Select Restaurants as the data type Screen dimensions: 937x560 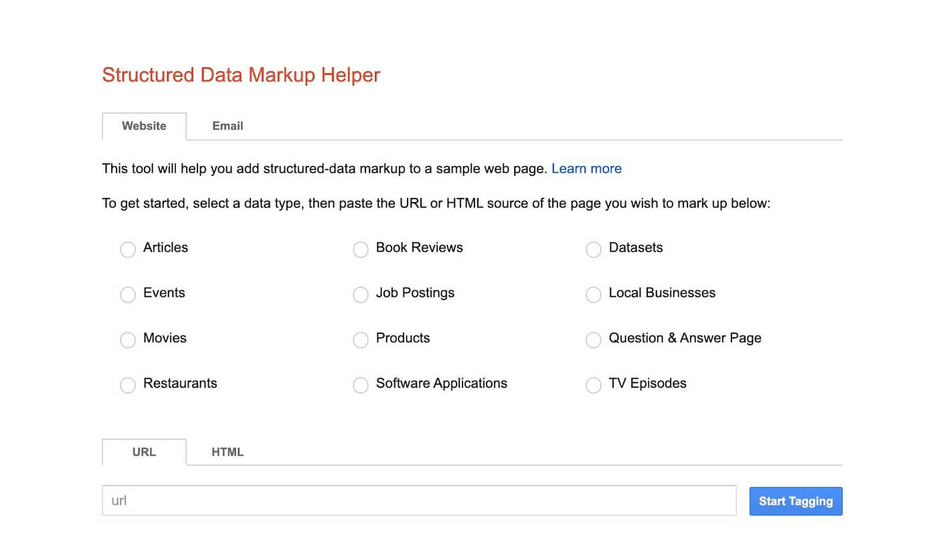click(128, 385)
